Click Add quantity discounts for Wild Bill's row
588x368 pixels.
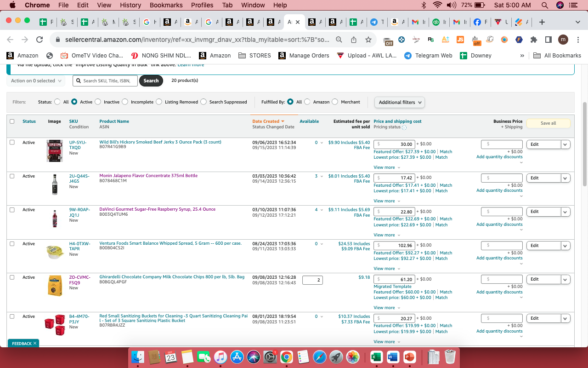(x=499, y=157)
